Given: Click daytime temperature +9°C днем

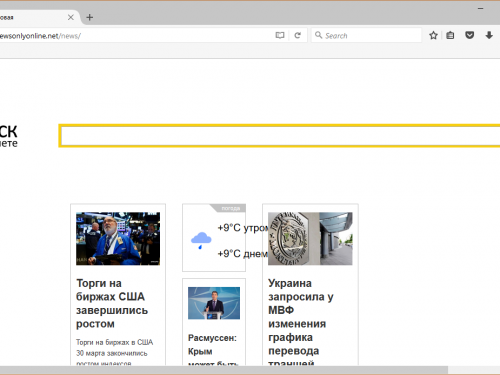Looking at the screenshot, I should tap(243, 254).
